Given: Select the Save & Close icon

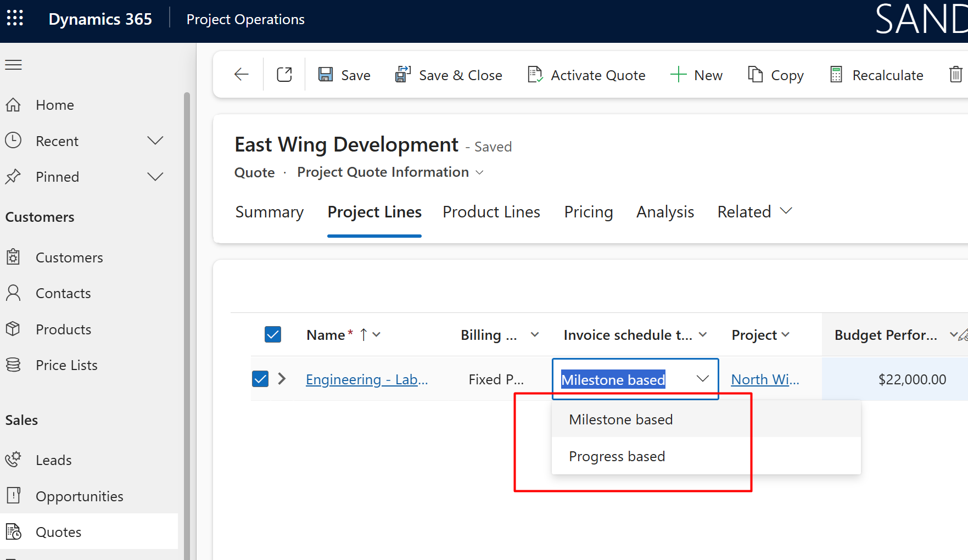Looking at the screenshot, I should 402,74.
